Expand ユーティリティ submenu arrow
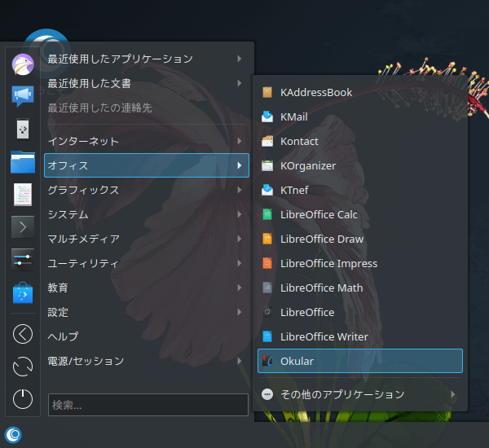The width and height of the screenshot is (489, 448). (239, 263)
